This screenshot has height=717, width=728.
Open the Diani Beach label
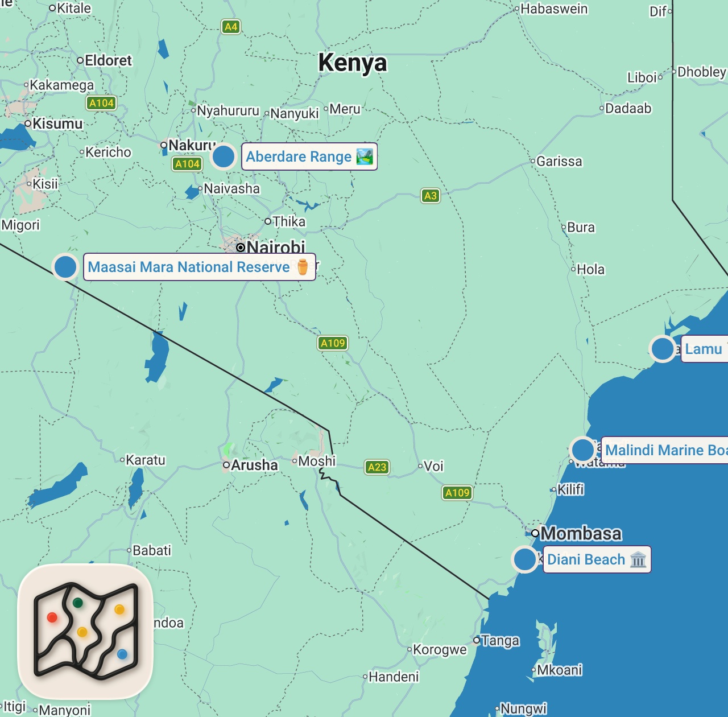[x=597, y=559]
